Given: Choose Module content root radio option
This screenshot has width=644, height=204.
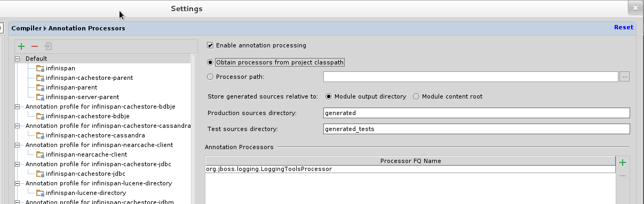Looking at the screenshot, I should [x=416, y=96].
